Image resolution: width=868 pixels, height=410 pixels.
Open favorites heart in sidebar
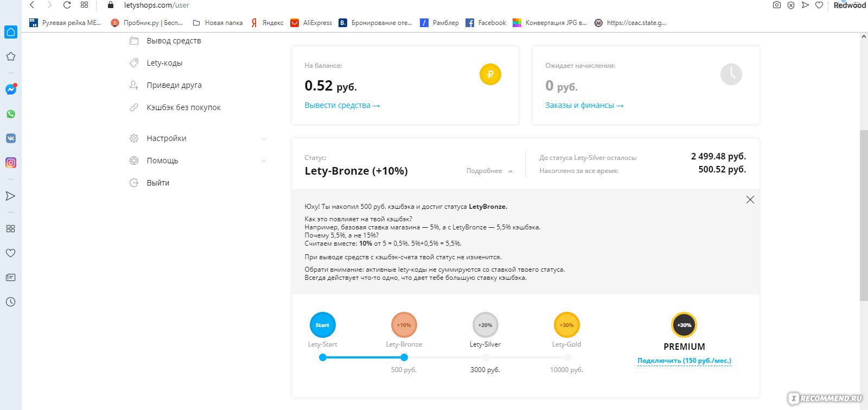click(11, 253)
